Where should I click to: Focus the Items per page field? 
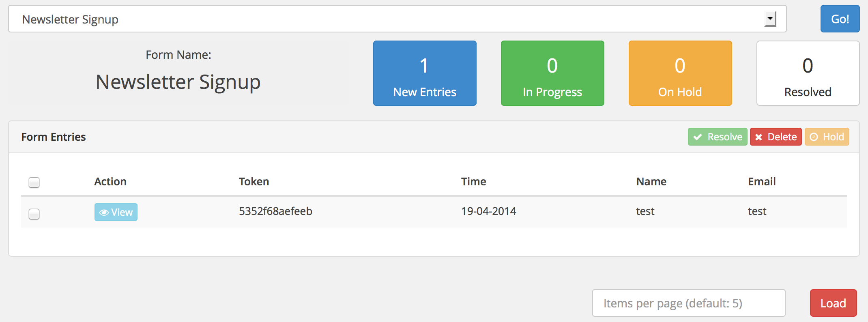coord(688,303)
